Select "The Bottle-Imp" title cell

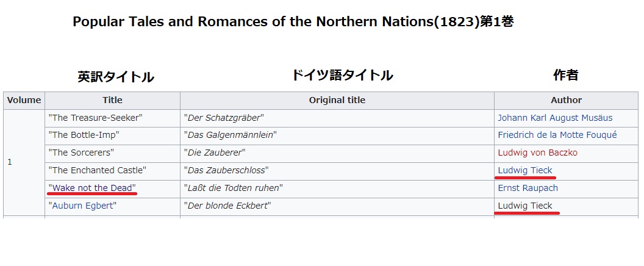[113, 135]
